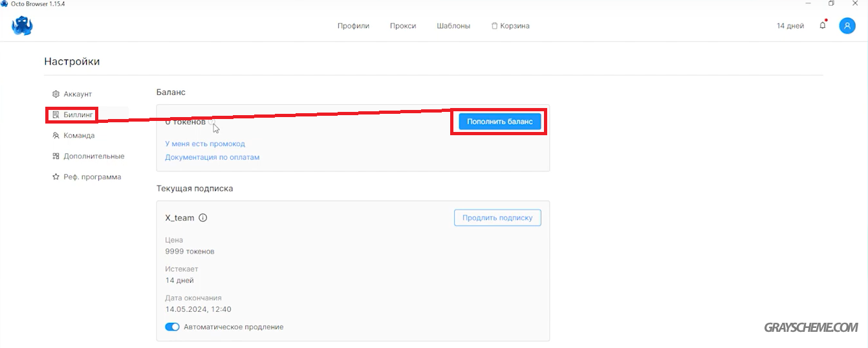
Task: Click the grid icon beside Дополнительные
Action: click(x=56, y=157)
